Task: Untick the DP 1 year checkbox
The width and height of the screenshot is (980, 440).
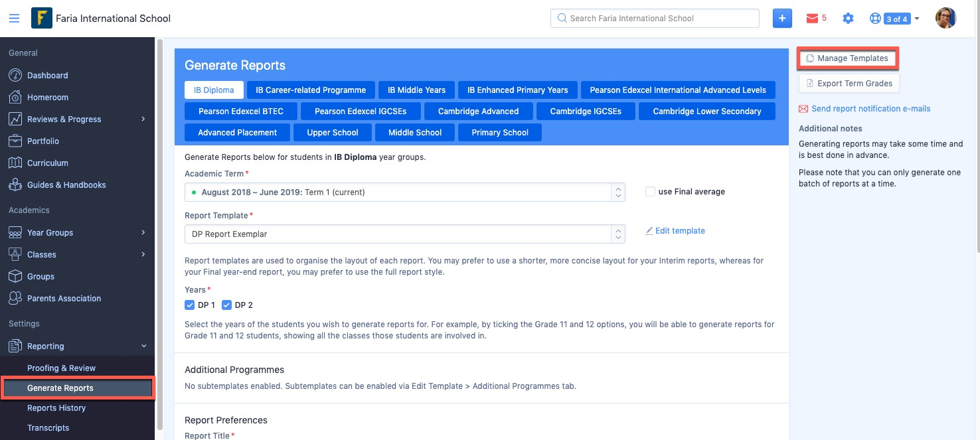Action: pos(189,305)
